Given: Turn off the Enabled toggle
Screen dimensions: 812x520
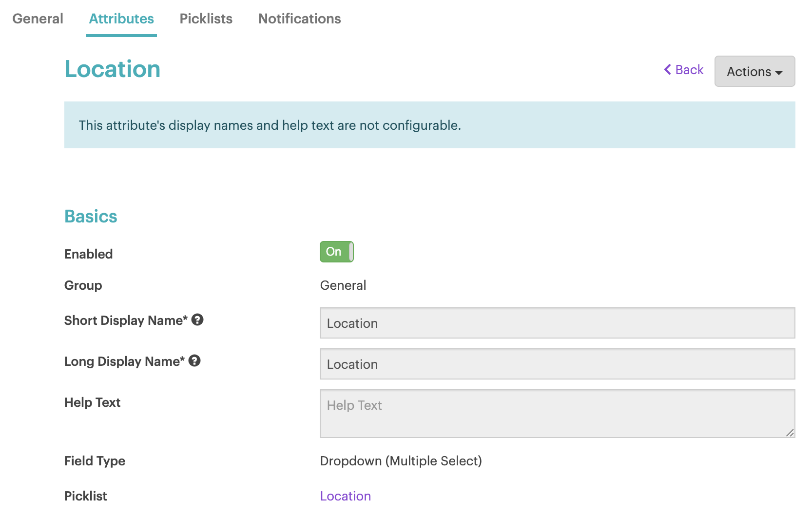Looking at the screenshot, I should point(336,252).
